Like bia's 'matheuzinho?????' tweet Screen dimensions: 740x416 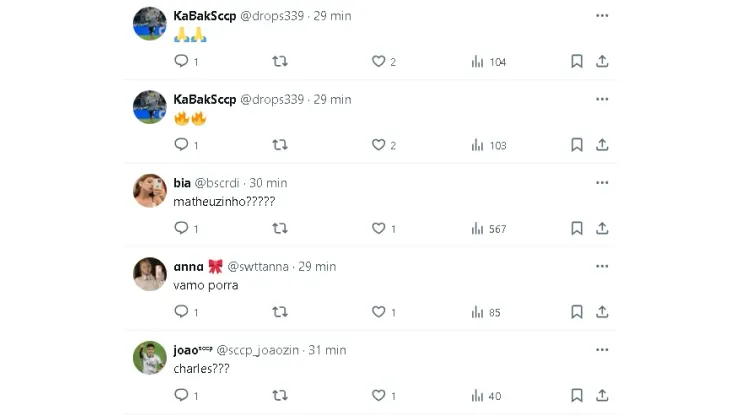coord(379,228)
